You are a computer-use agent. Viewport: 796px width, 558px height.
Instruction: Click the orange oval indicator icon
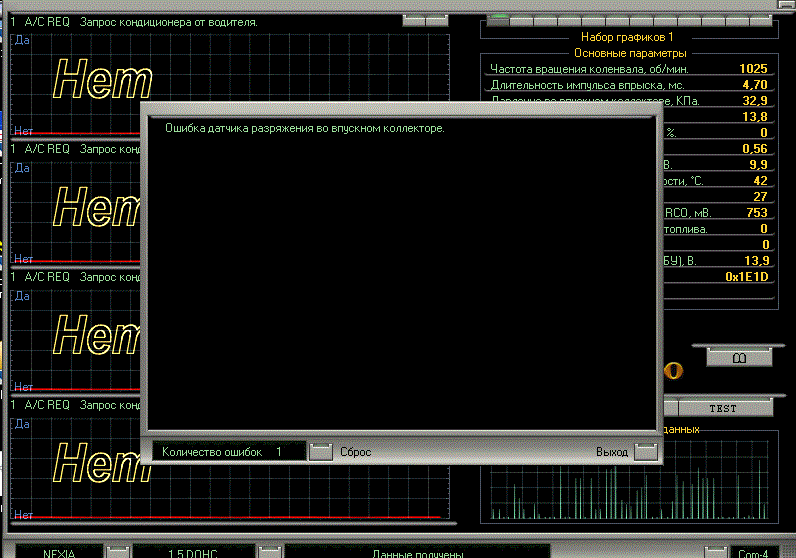tap(673, 371)
